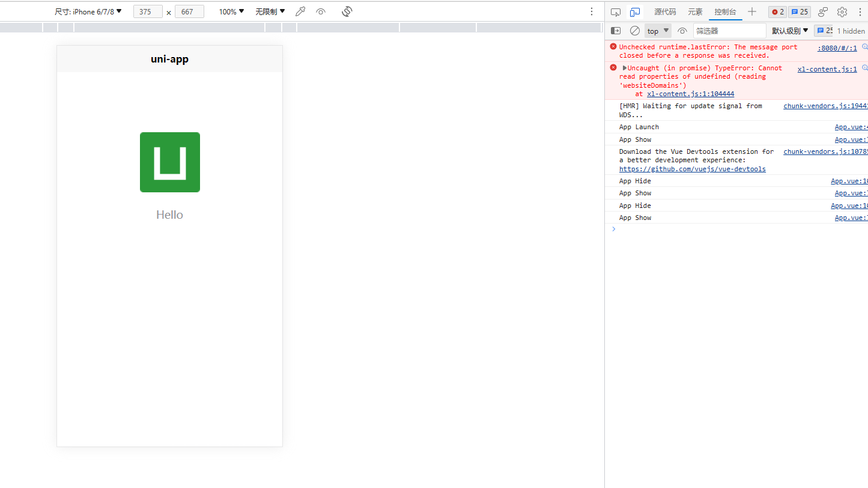Open the xl-content.js:1 source link
Viewport: 868px width, 488px height.
[827, 69]
